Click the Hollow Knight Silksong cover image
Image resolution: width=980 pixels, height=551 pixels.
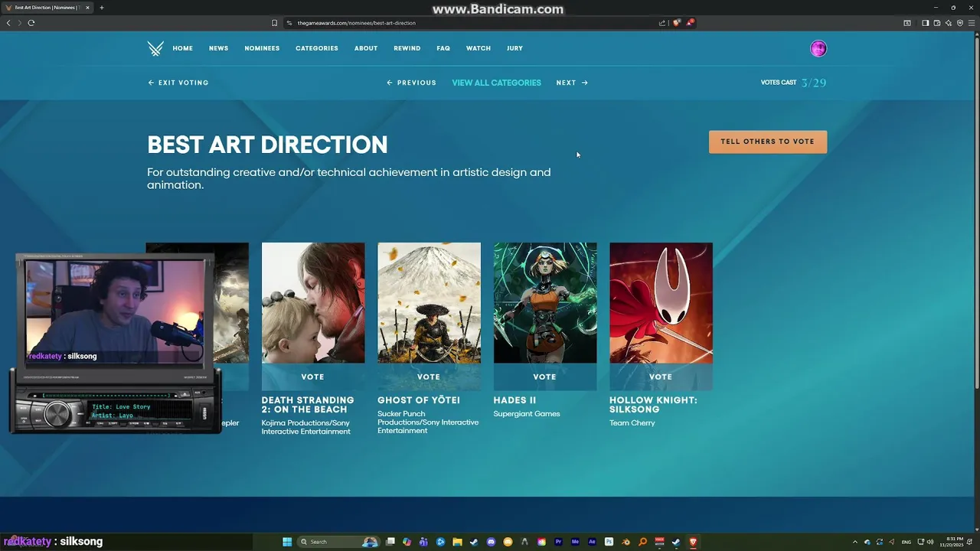point(661,303)
